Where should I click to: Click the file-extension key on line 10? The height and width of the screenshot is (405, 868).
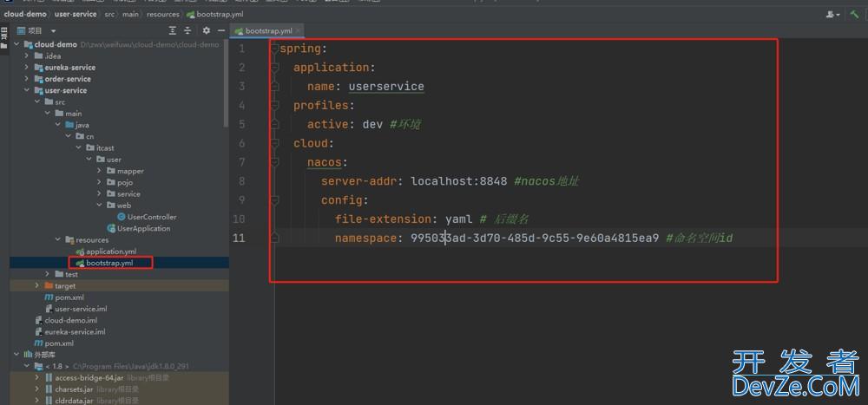tap(383, 219)
